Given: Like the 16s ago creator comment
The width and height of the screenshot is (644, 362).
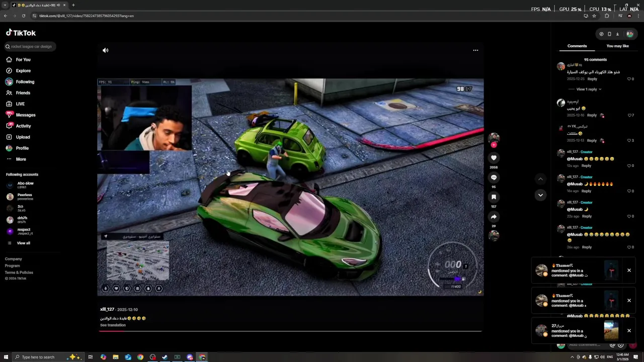Looking at the screenshot, I should (629, 191).
